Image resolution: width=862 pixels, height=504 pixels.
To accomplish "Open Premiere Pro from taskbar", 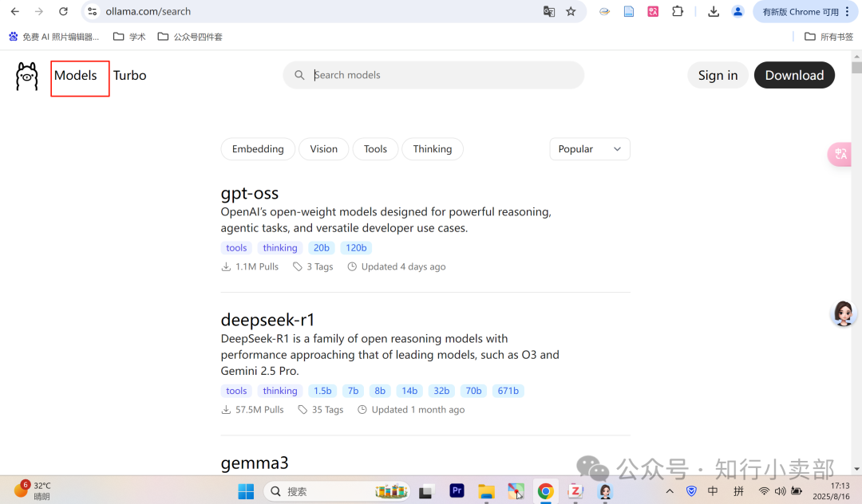I will (x=457, y=490).
